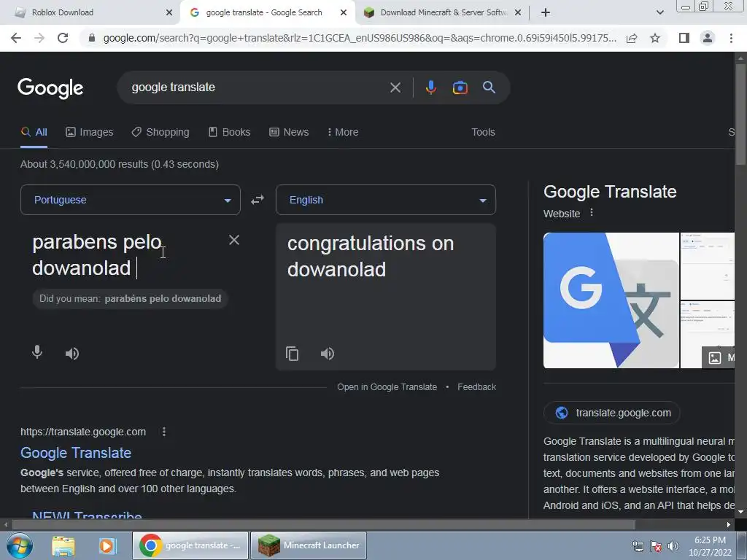Open Windows Media Player from taskbar
The image size is (747, 560).
pyautogui.click(x=108, y=545)
